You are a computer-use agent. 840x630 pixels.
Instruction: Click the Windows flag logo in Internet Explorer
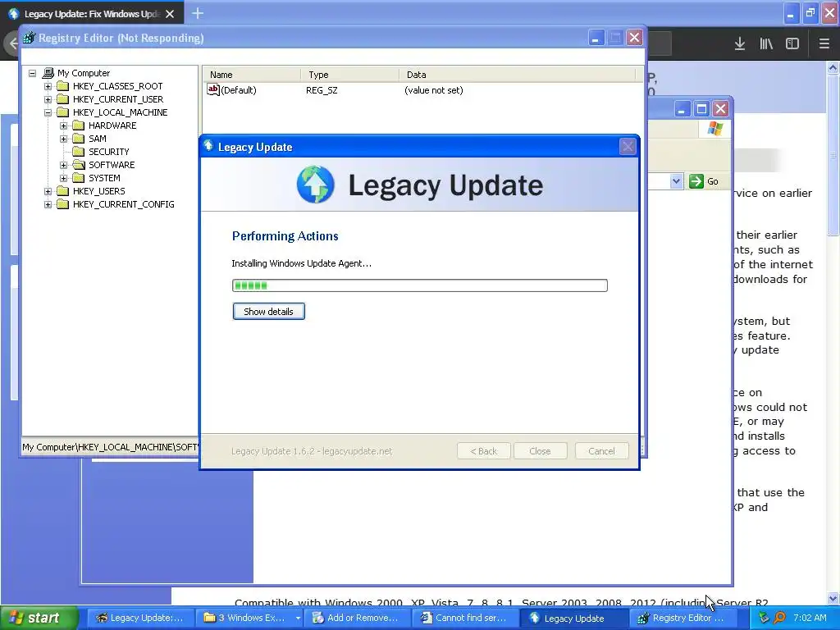(715, 129)
